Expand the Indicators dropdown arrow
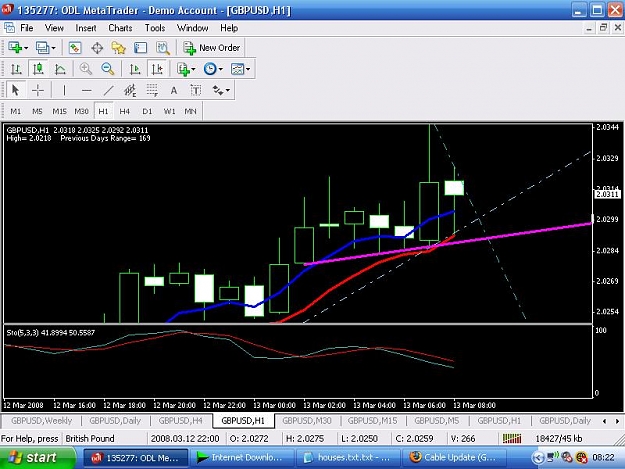This screenshot has height=469, width=625. point(193,70)
